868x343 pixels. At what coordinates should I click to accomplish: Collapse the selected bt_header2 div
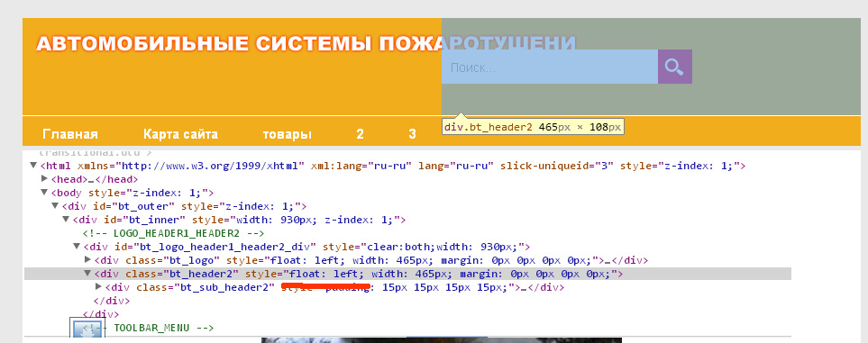coord(87,274)
